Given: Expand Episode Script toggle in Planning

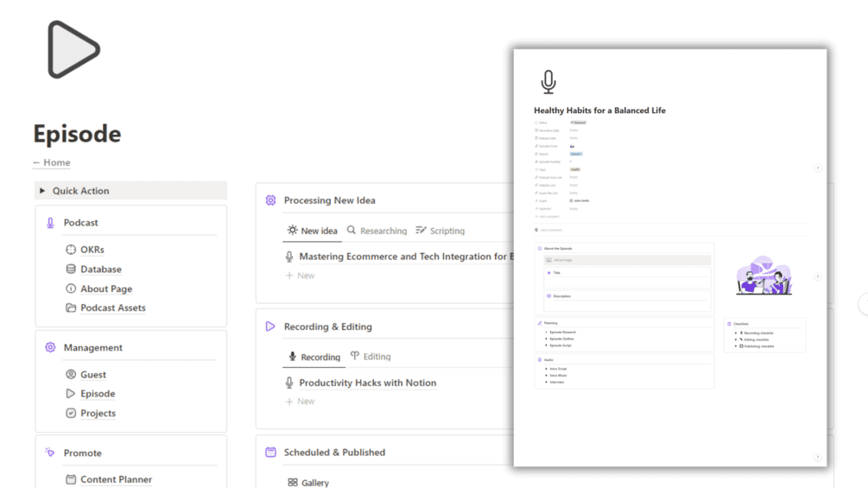Looking at the screenshot, I should tap(547, 345).
